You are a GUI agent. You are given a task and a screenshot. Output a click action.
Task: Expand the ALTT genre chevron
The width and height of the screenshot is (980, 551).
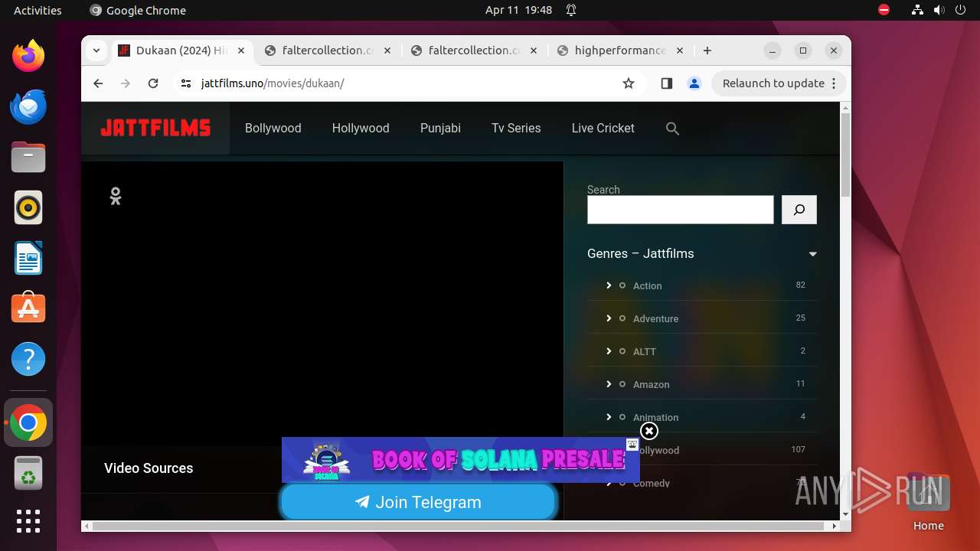click(x=609, y=351)
